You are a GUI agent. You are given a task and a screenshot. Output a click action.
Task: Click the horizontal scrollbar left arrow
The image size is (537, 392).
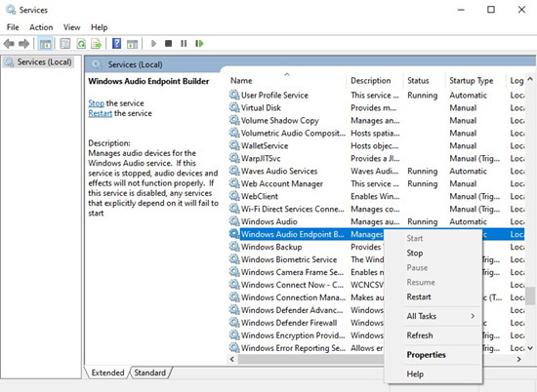pos(232,359)
